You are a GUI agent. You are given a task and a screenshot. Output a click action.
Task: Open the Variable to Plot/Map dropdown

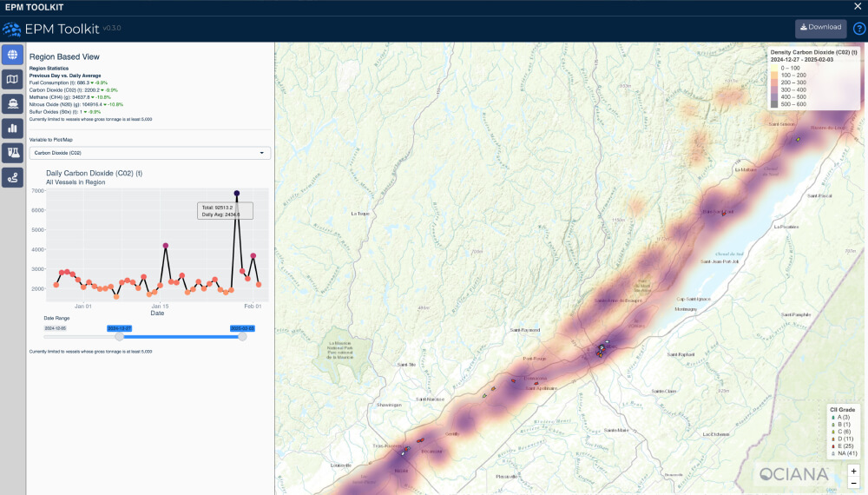149,153
